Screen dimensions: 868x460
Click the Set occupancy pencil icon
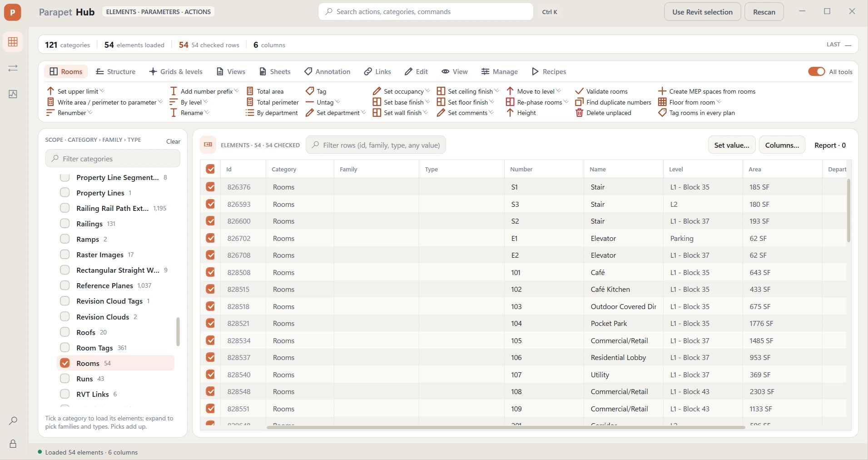coord(377,91)
